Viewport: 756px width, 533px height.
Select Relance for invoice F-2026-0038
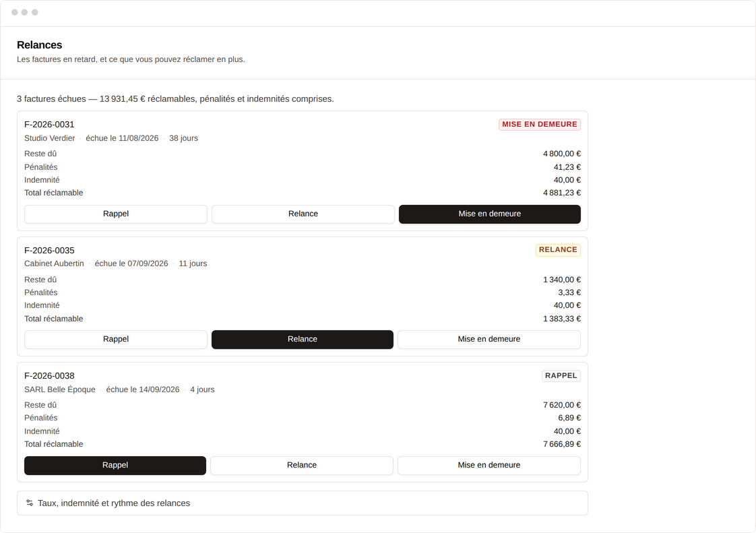click(x=302, y=466)
